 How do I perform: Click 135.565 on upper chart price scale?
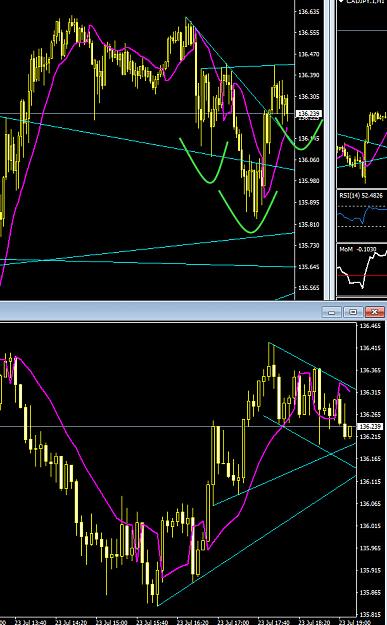309,288
